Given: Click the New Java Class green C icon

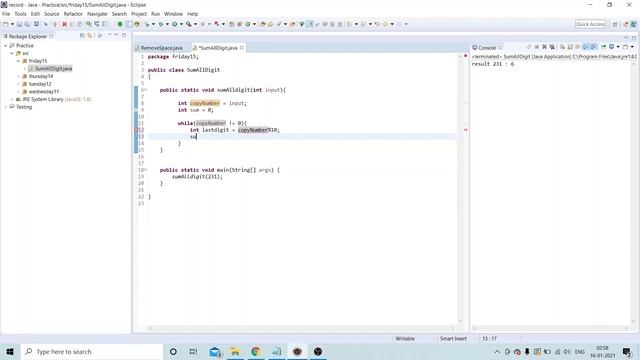Looking at the screenshot, I should click(247, 24).
